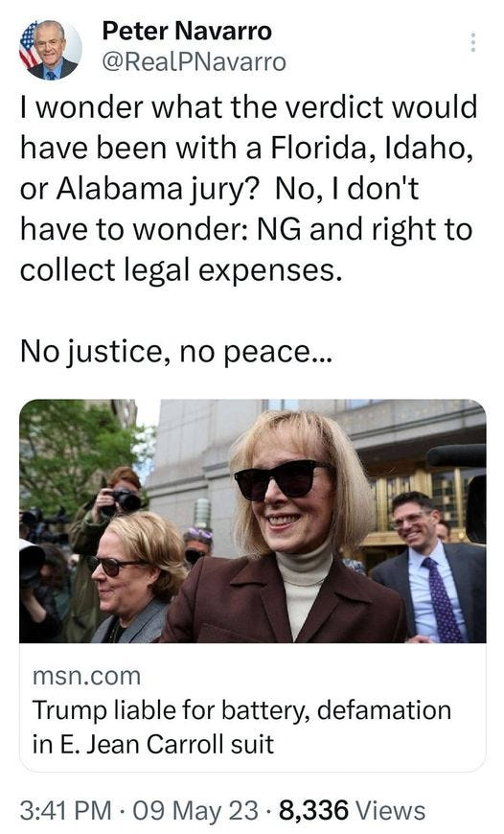This screenshot has height=834, width=504.
Task: Click the word 'Views' in the footer
Action: tap(391, 811)
